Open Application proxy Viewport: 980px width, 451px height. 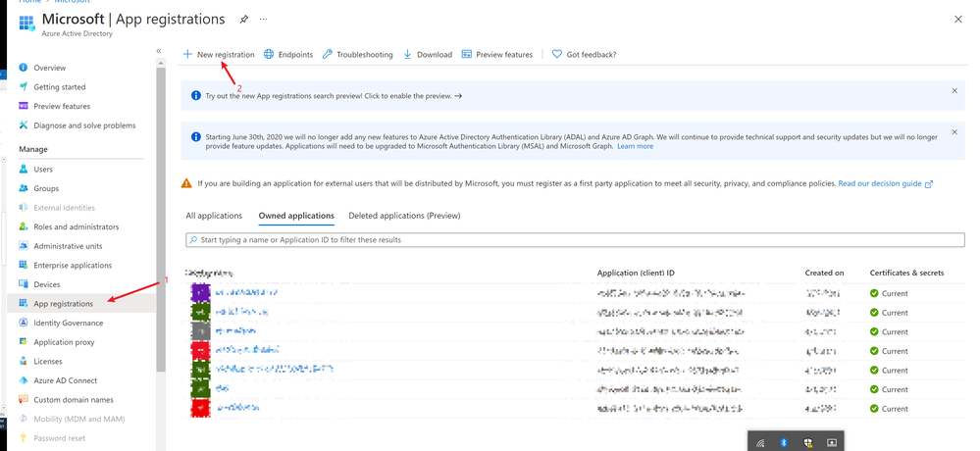[64, 342]
